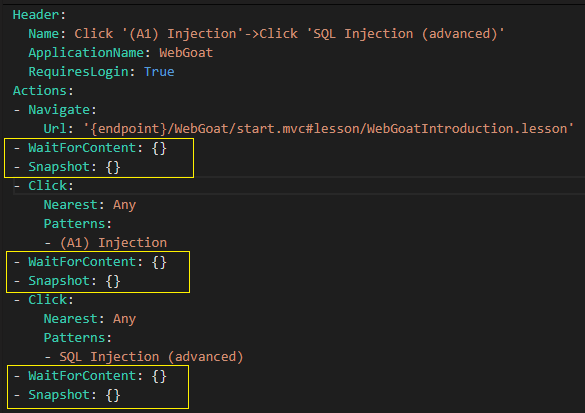Click the Navigate action key
The height and width of the screenshot is (413, 585).
(x=59, y=110)
